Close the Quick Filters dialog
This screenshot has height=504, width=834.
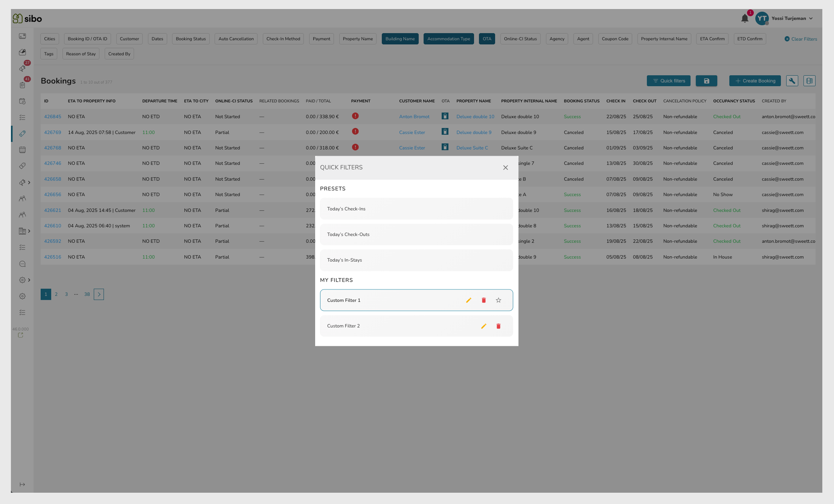pos(505,167)
